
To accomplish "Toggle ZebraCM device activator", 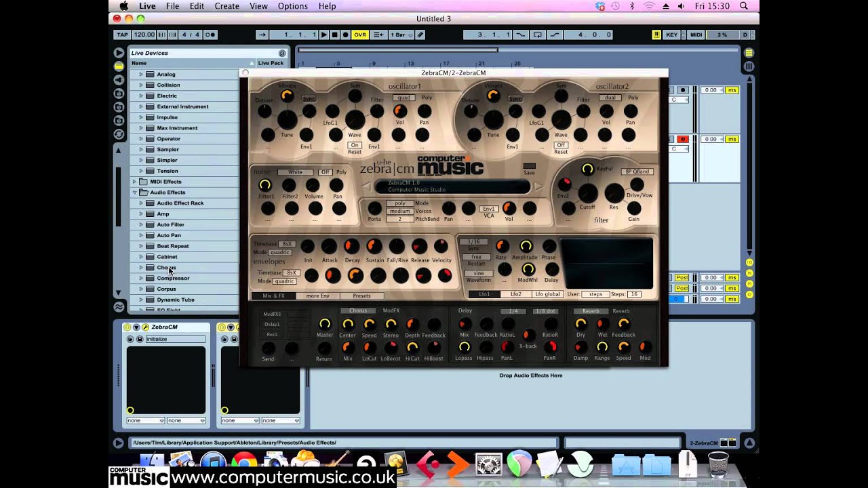I will pyautogui.click(x=127, y=327).
